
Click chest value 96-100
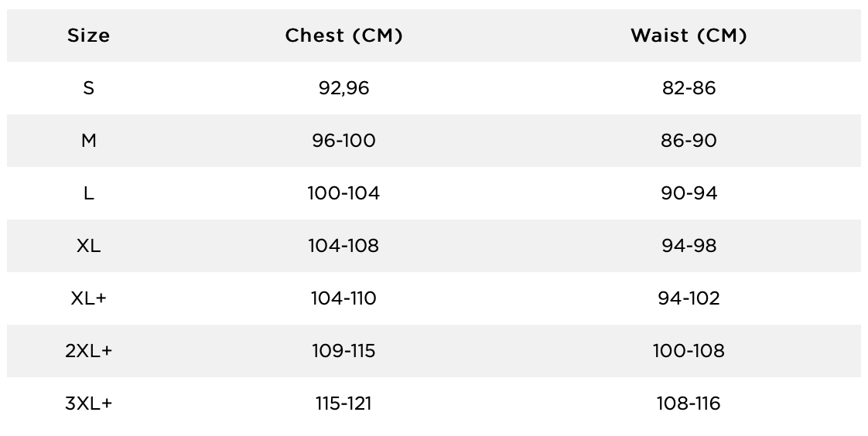[343, 141]
